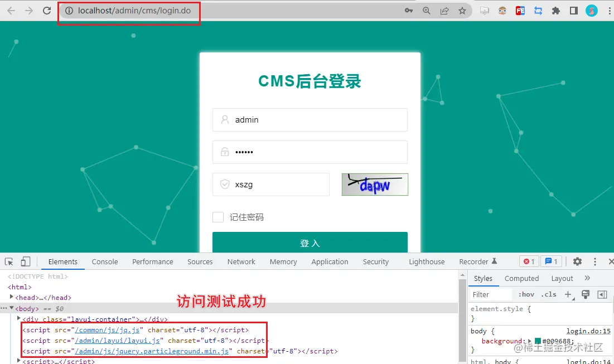
Task: Open the Sources tab
Action: coord(200,261)
